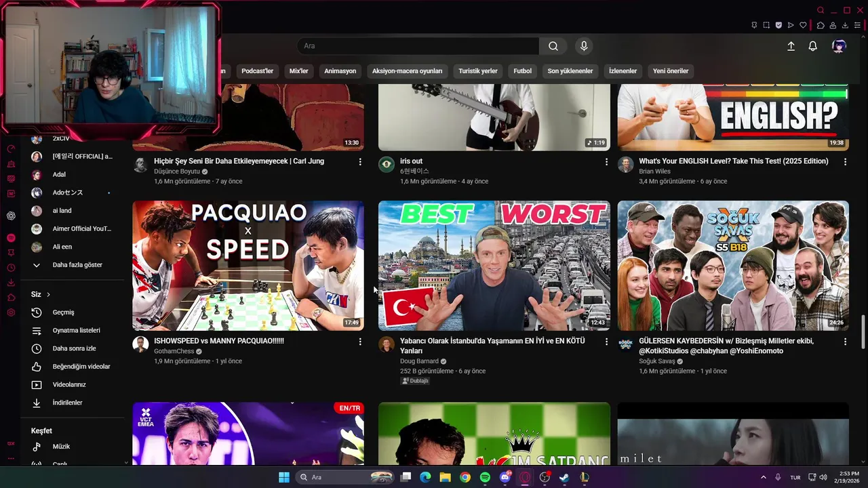
Task: Start voice search with the microphone icon
Action: coord(584,46)
